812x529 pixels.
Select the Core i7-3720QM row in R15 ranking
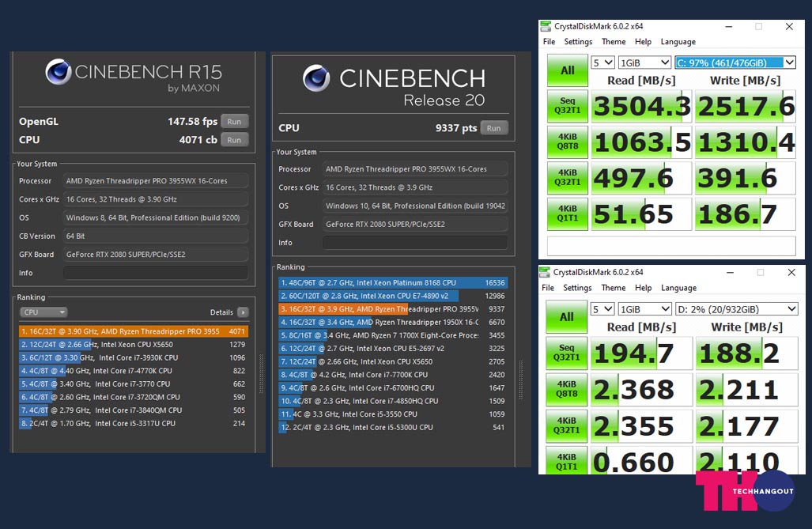(134, 397)
